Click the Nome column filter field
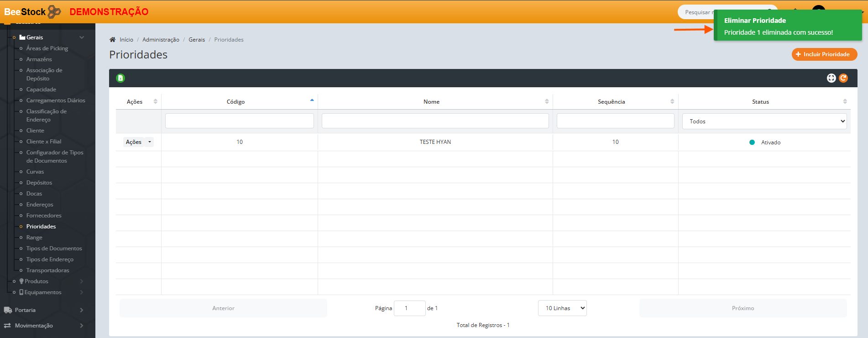Image resolution: width=868 pixels, height=338 pixels. tap(435, 121)
